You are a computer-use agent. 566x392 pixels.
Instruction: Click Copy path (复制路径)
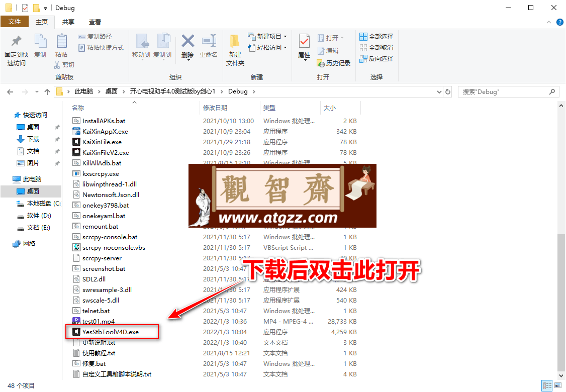pos(95,37)
